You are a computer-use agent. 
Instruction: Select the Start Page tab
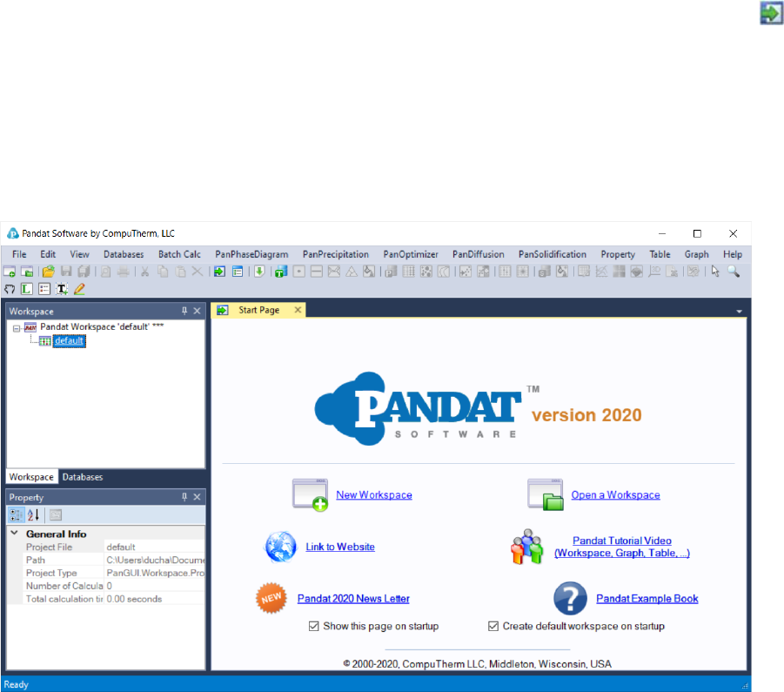[x=258, y=310]
